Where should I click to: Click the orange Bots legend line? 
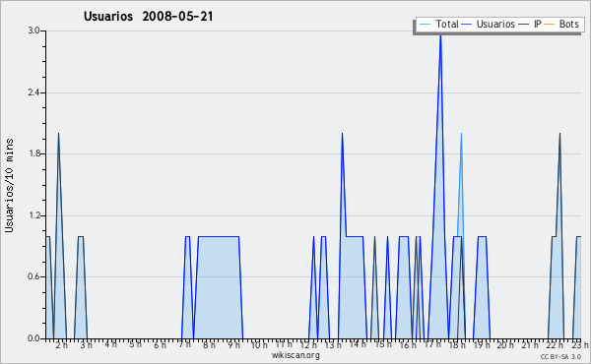(x=550, y=25)
